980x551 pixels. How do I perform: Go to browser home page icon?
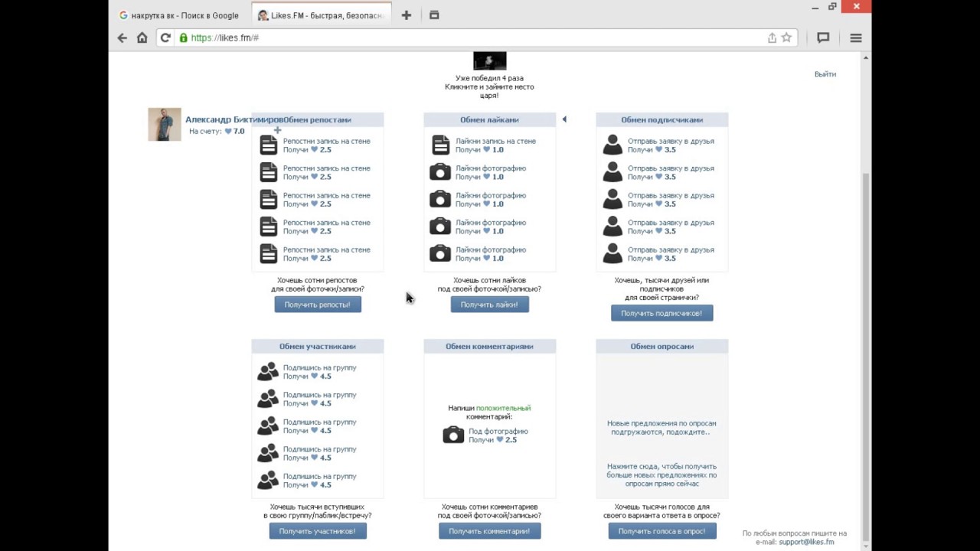click(142, 37)
